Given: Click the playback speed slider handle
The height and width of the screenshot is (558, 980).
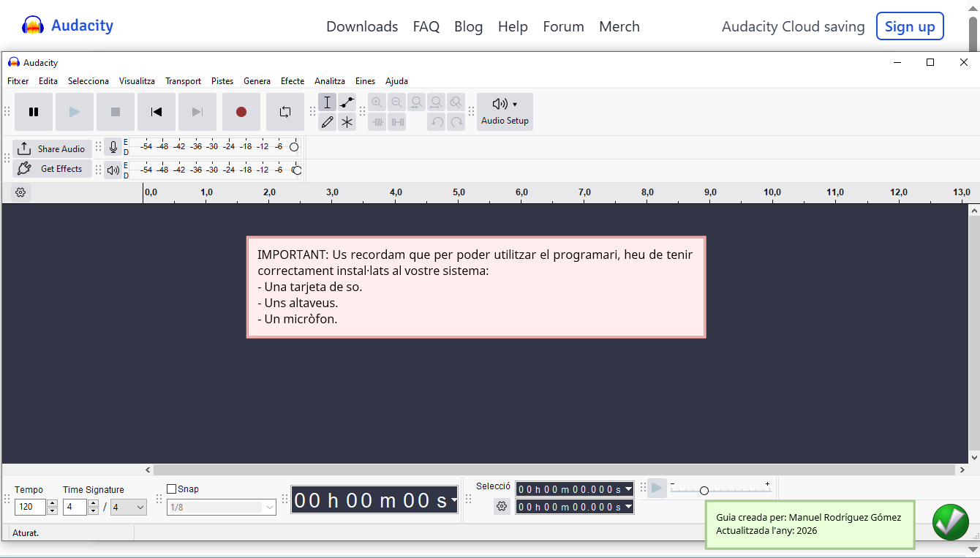Looking at the screenshot, I should [x=704, y=491].
